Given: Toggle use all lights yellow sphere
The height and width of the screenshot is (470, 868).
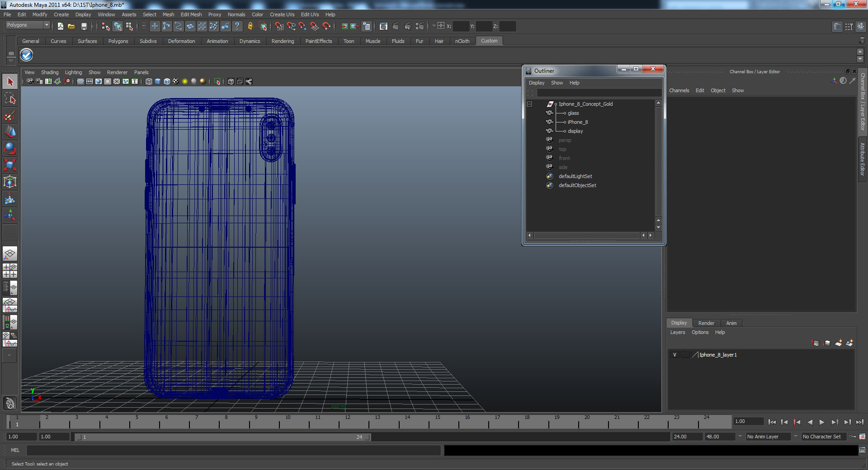Looking at the screenshot, I should click(x=185, y=81).
